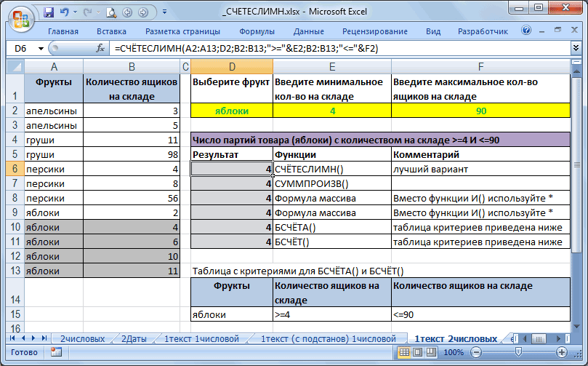Click criteria cell >=4
Image resolution: width=588 pixels, height=366 pixels.
point(332,314)
